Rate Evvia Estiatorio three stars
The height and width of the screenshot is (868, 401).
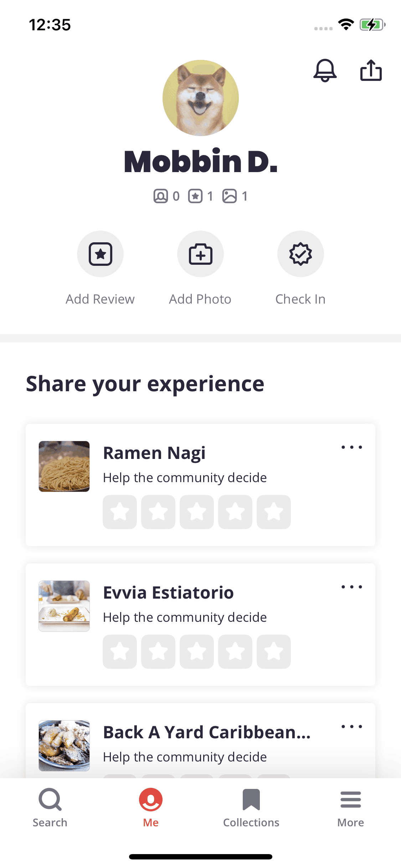(197, 652)
